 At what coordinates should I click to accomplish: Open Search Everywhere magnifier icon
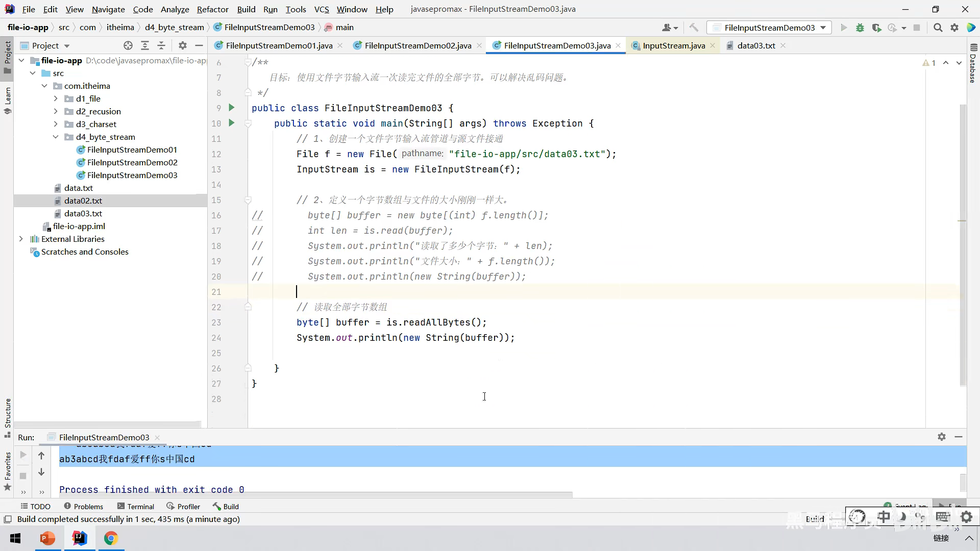click(938, 28)
